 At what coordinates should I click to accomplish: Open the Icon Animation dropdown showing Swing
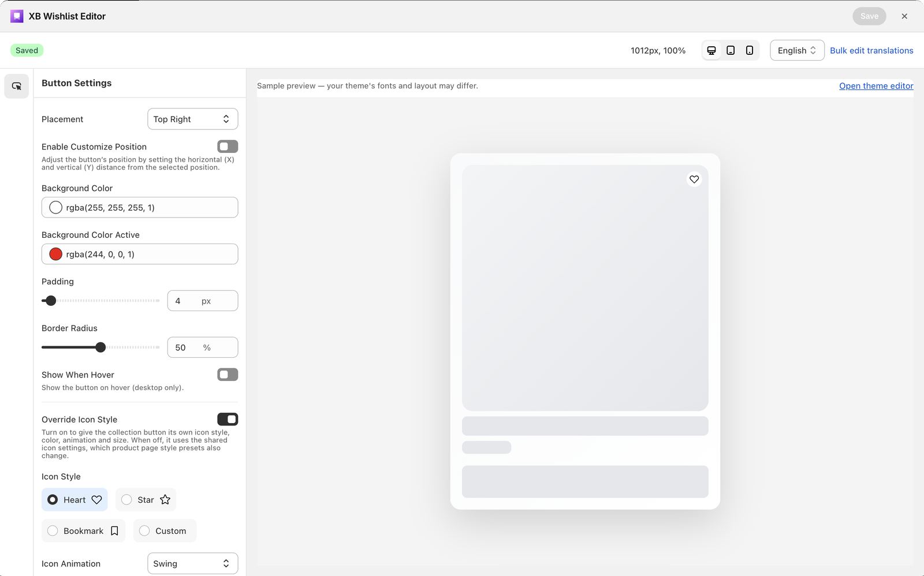pos(192,563)
